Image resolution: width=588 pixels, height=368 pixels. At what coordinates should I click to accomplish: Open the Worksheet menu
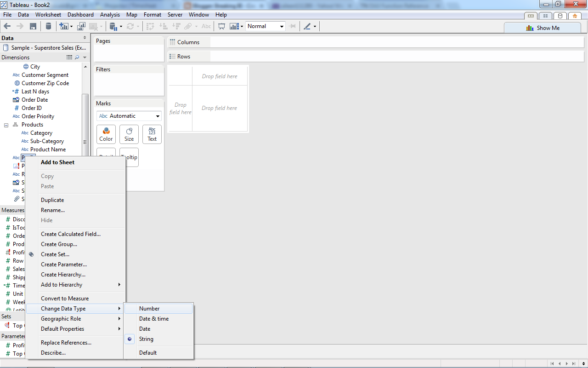(48, 15)
